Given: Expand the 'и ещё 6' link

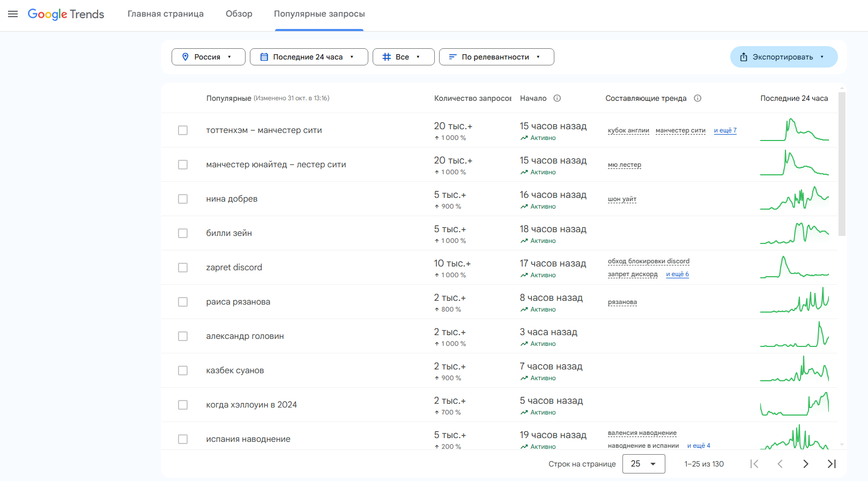Looking at the screenshot, I should 678,274.
